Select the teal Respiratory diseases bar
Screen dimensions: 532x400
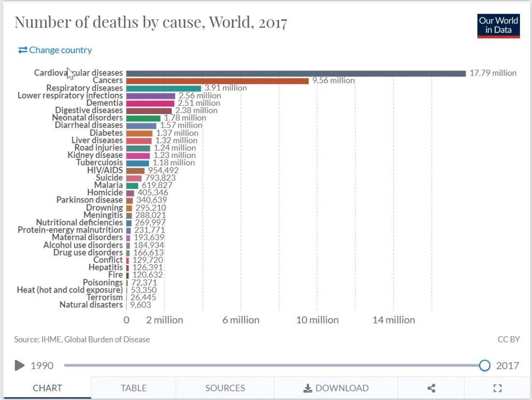pos(163,88)
